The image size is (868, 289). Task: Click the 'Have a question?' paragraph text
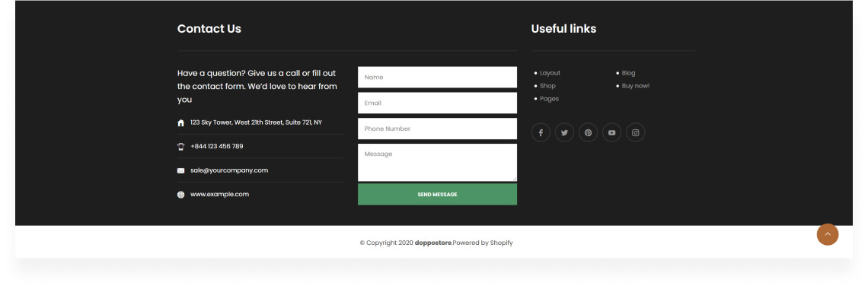(257, 86)
